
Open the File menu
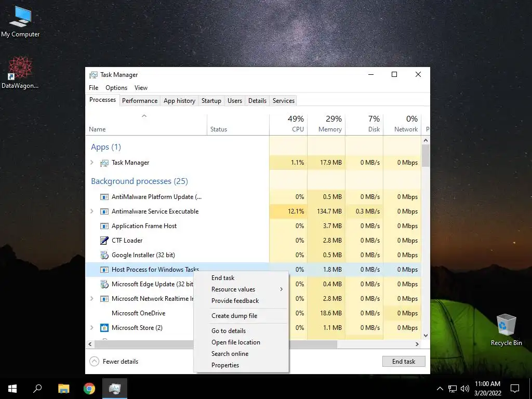pyautogui.click(x=94, y=88)
